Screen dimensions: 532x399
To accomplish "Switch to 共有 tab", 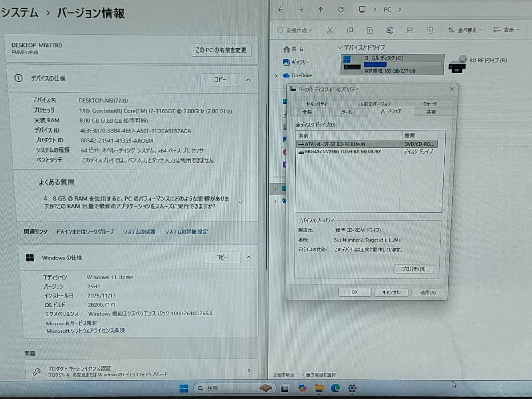I will pos(431,112).
